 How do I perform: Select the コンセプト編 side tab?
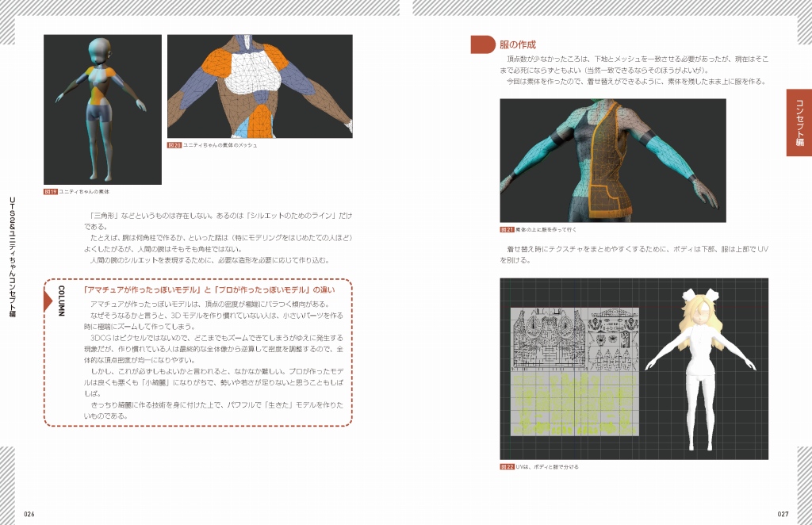click(799, 123)
